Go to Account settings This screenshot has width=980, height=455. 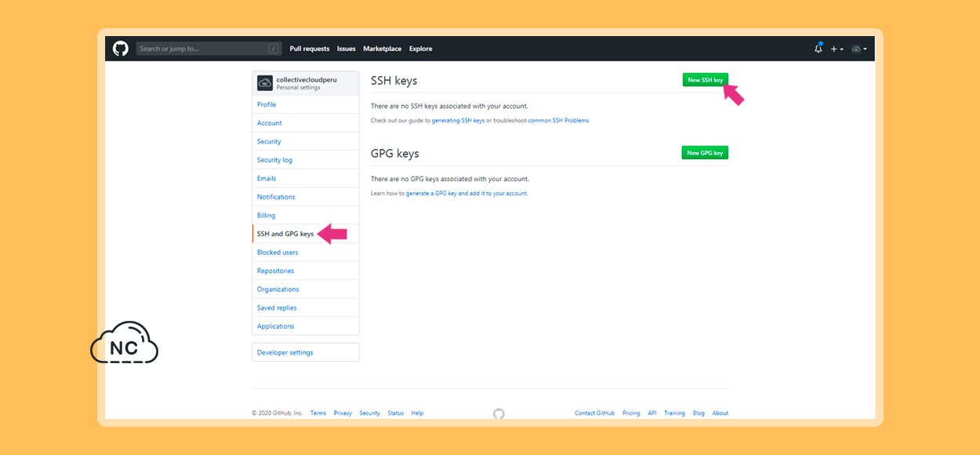point(306,123)
